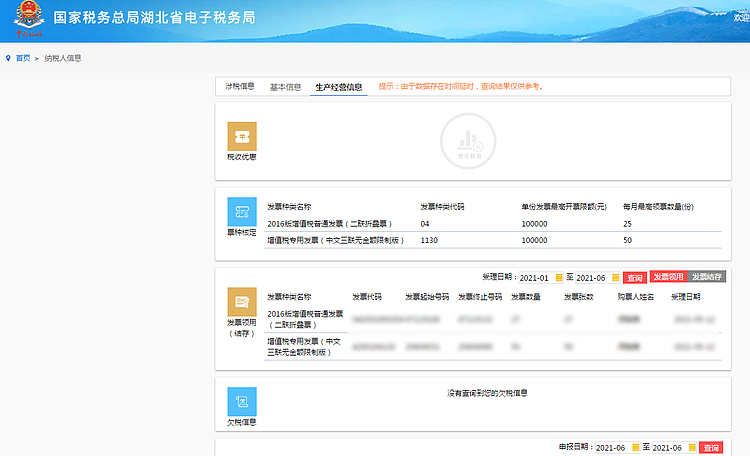Open calendar for 受理日期 start 2021-01
The width and height of the screenshot is (750, 456).
pyautogui.click(x=558, y=278)
